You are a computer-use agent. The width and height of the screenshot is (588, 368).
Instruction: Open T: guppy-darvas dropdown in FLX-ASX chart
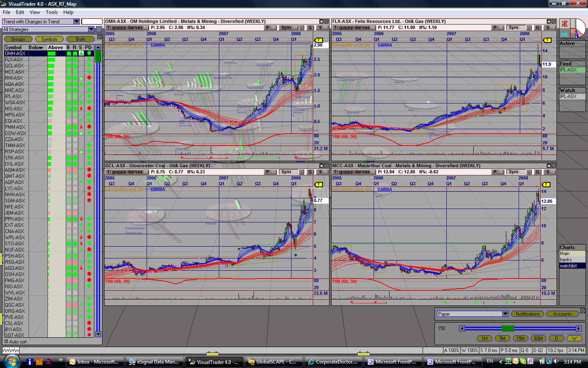(354, 28)
